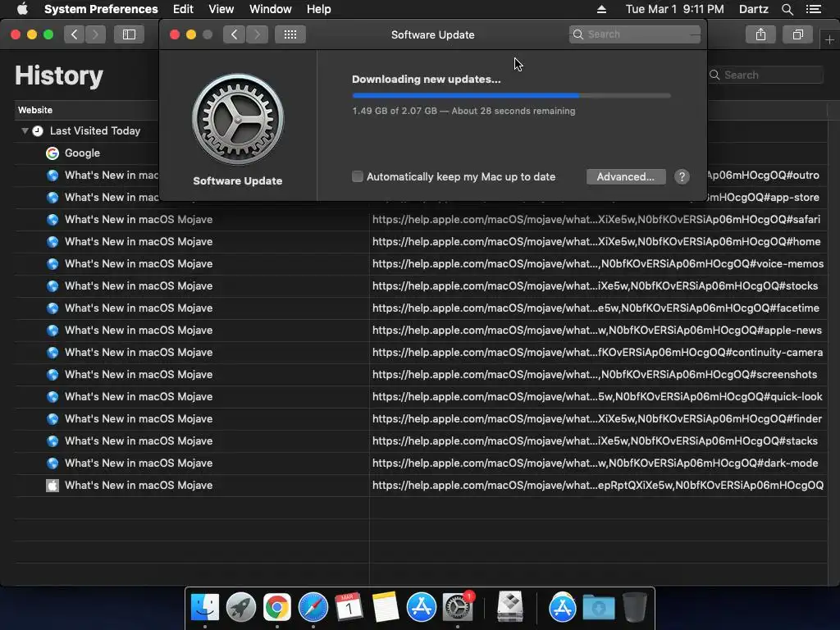Select history row ending with #facetime
This screenshot has height=630, width=840.
click(x=421, y=308)
